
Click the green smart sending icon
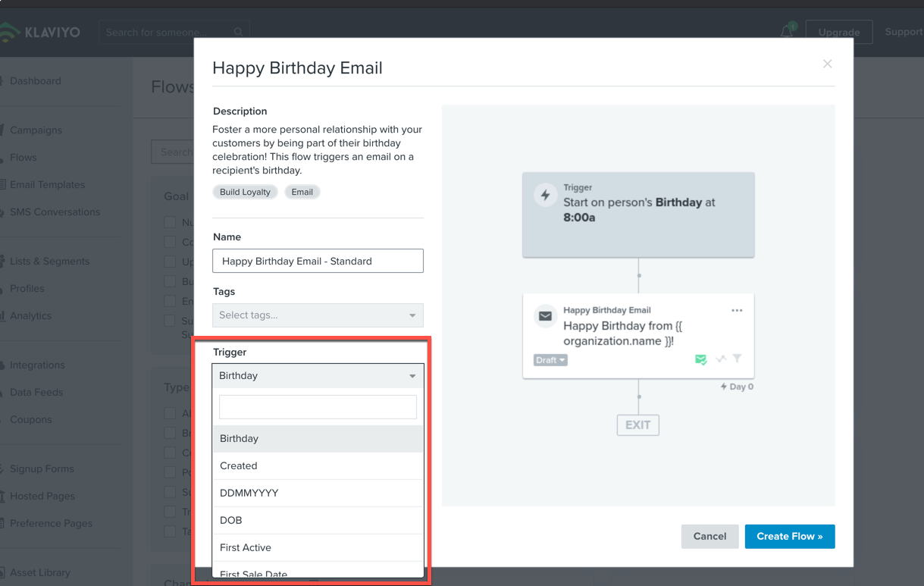pos(701,359)
